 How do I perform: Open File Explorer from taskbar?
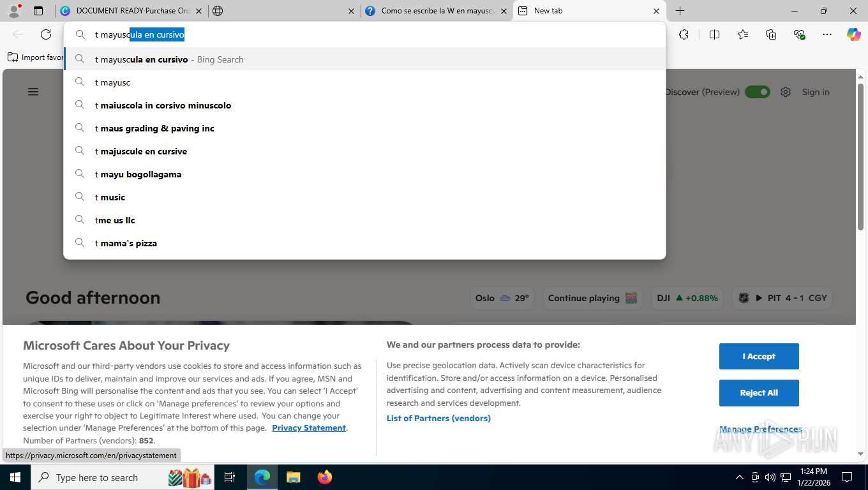coord(293,477)
